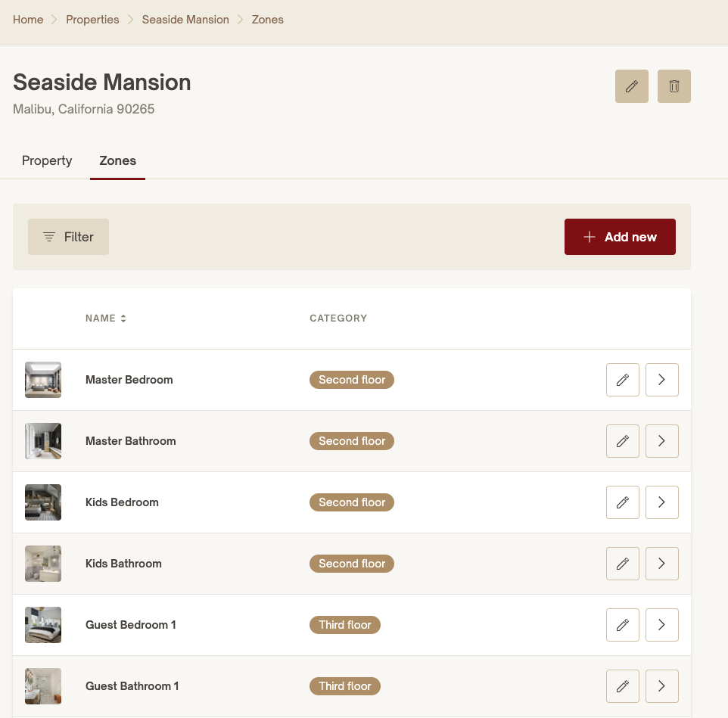Open Master Bedroom using its chevron arrow
Viewport: 728px width, 718px height.
coord(661,380)
